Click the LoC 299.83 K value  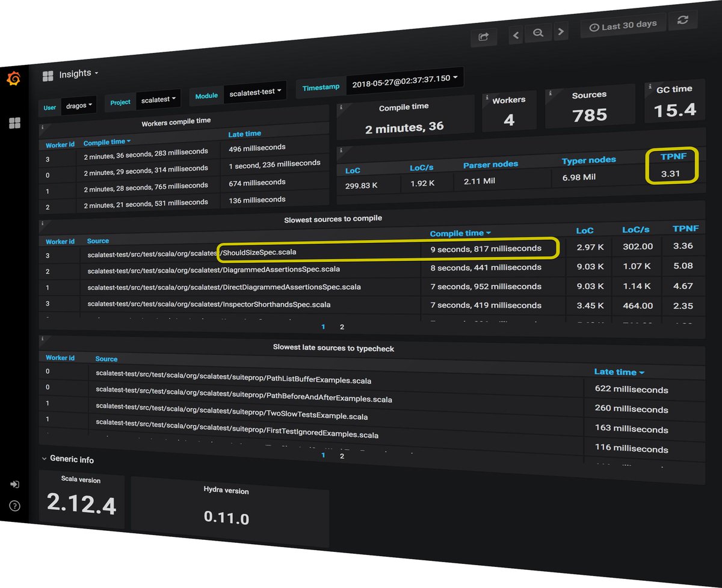[362, 186]
